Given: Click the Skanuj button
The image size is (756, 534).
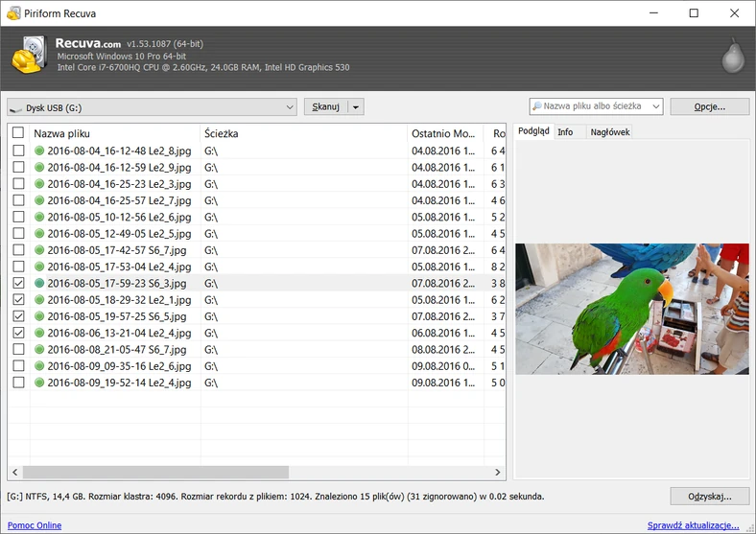Looking at the screenshot, I should pyautogui.click(x=326, y=107).
